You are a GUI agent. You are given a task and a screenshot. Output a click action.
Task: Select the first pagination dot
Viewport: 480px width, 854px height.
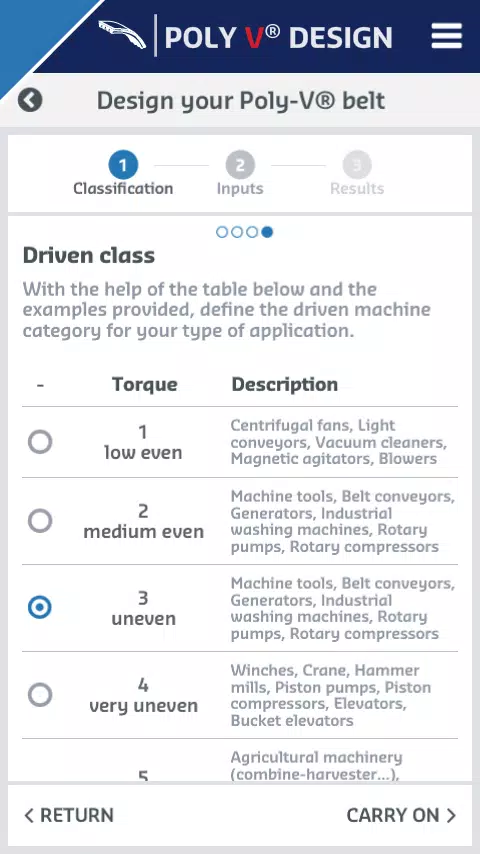(222, 233)
